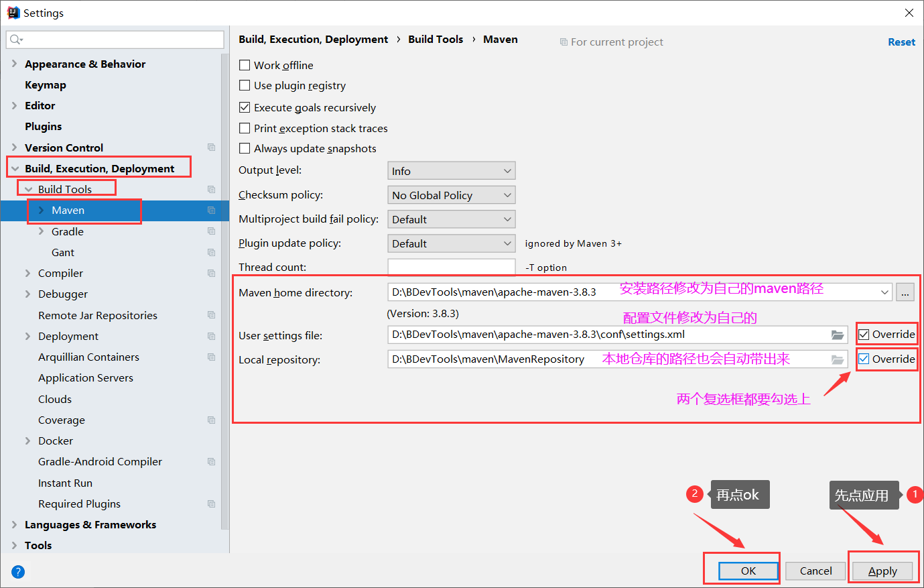Enable Print exception stack traces

[245, 128]
